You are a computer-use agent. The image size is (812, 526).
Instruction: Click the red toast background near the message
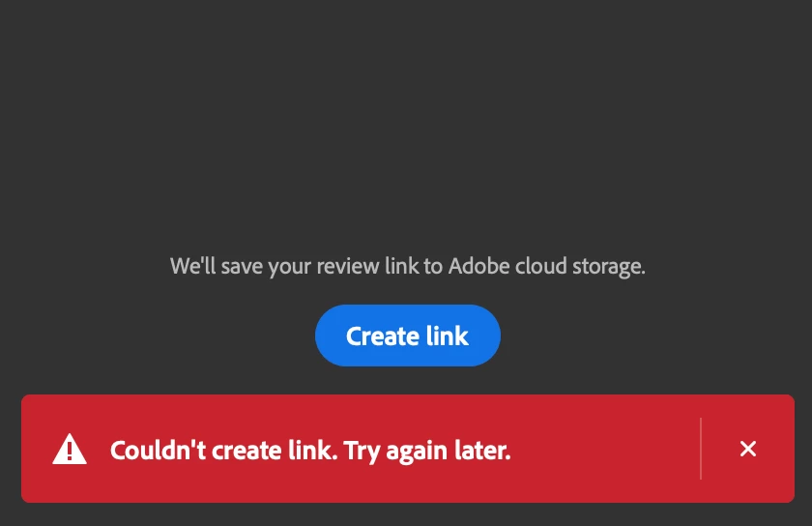(600, 449)
